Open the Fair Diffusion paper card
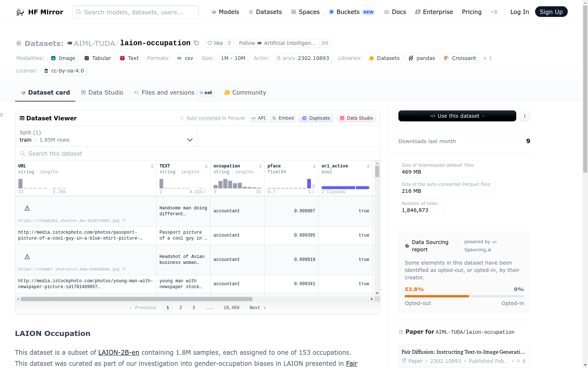The height and width of the screenshot is (368, 588). (464, 356)
